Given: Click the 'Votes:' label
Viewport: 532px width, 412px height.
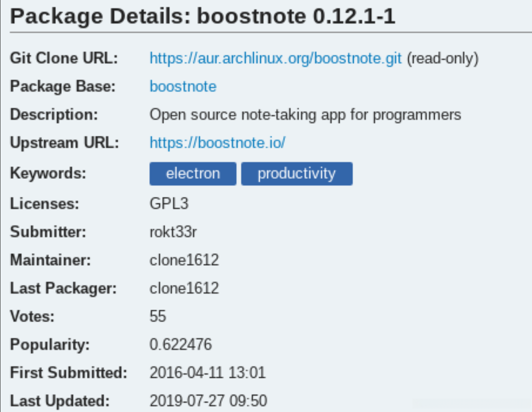Looking at the screenshot, I should click(x=32, y=316).
